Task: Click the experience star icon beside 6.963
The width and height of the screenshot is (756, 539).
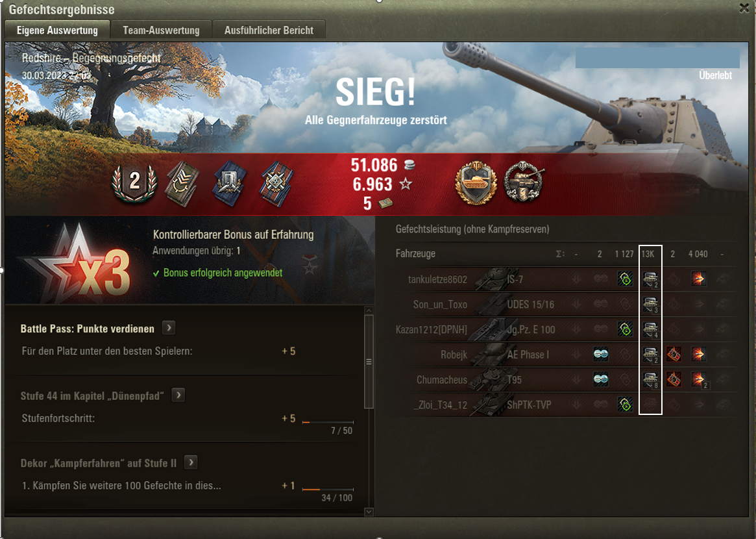Action: pos(406,184)
